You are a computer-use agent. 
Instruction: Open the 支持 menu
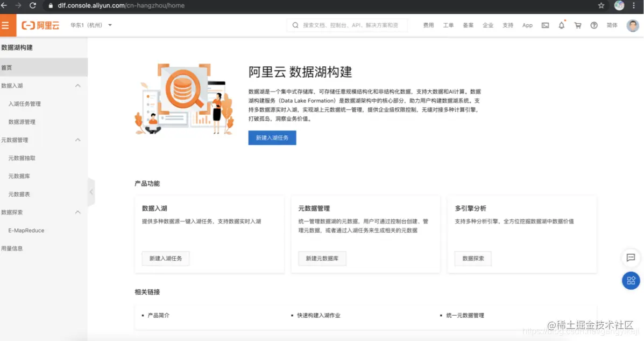[508, 25]
